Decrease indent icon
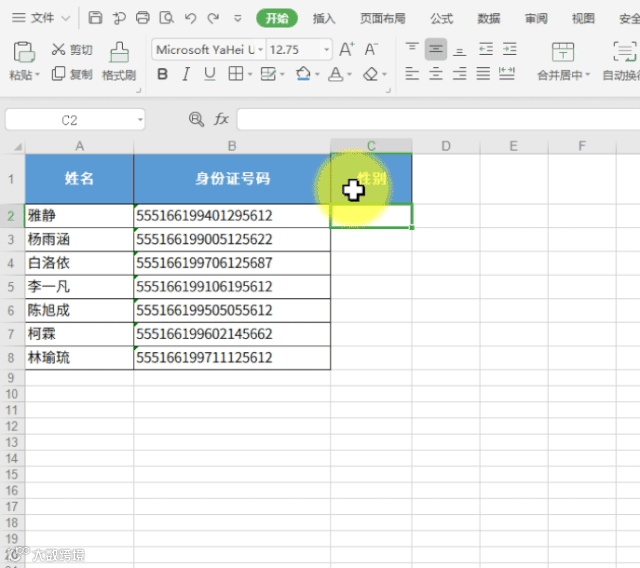 click(x=486, y=49)
